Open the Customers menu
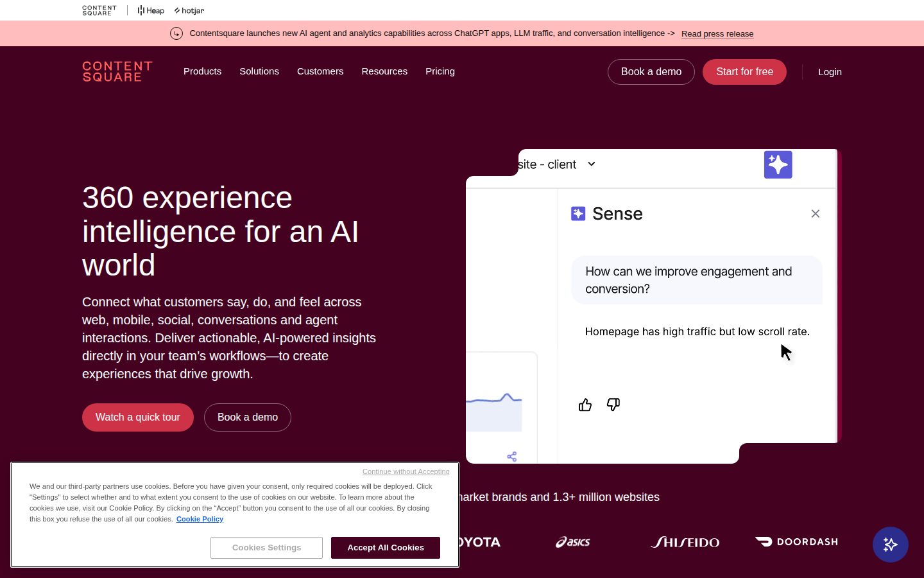This screenshot has width=924, height=578. click(x=320, y=71)
